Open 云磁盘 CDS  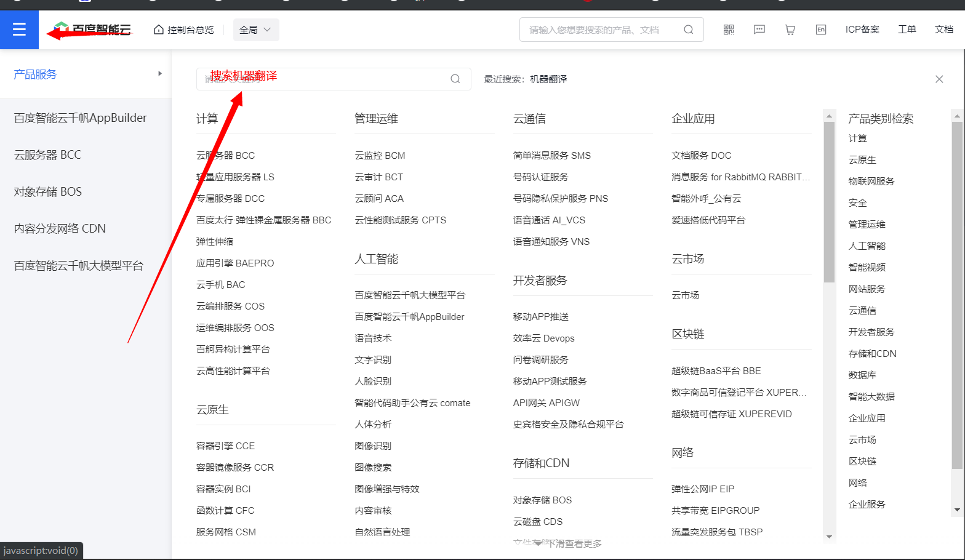point(538,521)
